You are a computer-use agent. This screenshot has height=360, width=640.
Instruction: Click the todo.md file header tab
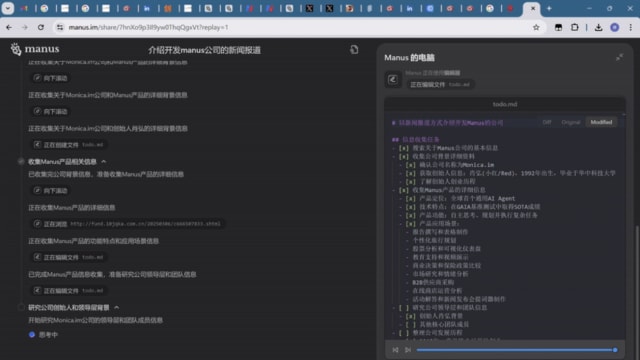pos(504,104)
